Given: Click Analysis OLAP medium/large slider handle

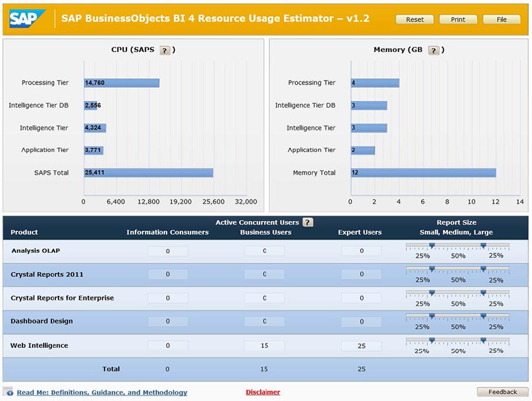Looking at the screenshot, I should click(x=483, y=246).
